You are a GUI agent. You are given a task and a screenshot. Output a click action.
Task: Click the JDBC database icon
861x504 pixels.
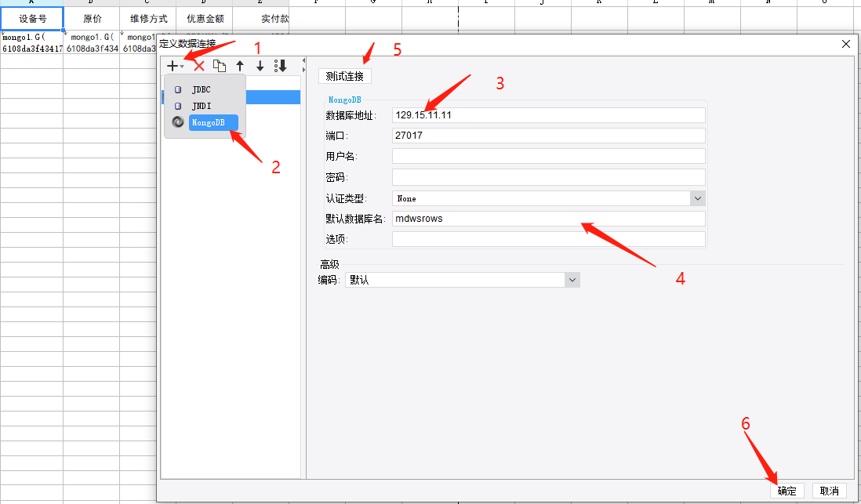[178, 89]
